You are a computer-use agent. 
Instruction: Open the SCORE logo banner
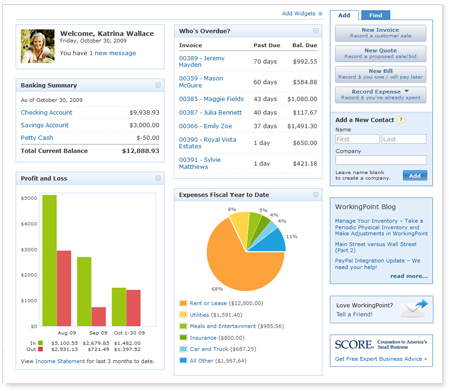[x=381, y=344]
